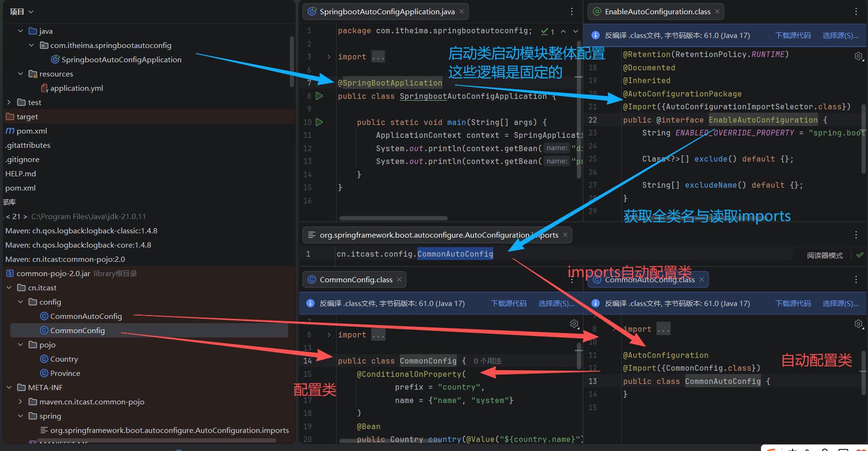Click the project tree vertical scrollbar

[292, 62]
